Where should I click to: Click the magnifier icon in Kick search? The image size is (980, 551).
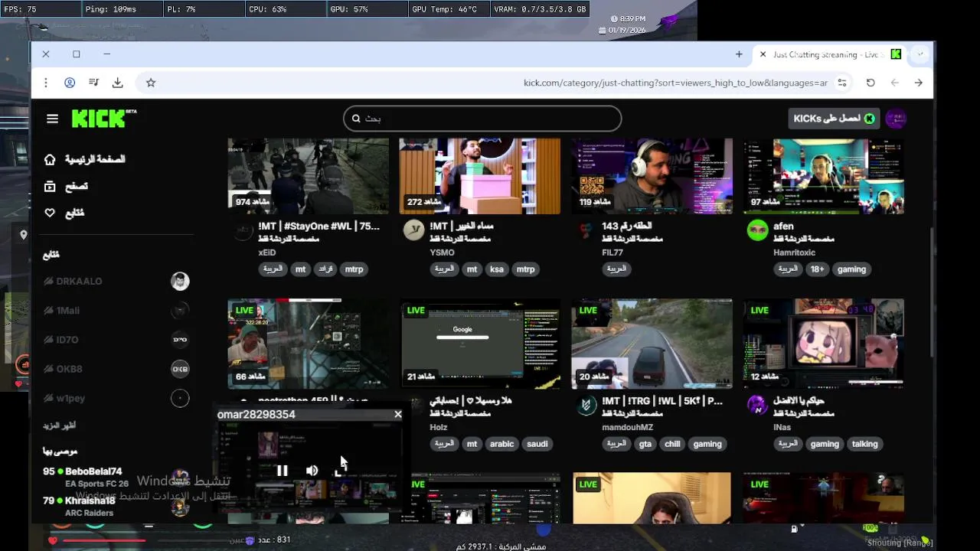pyautogui.click(x=356, y=119)
